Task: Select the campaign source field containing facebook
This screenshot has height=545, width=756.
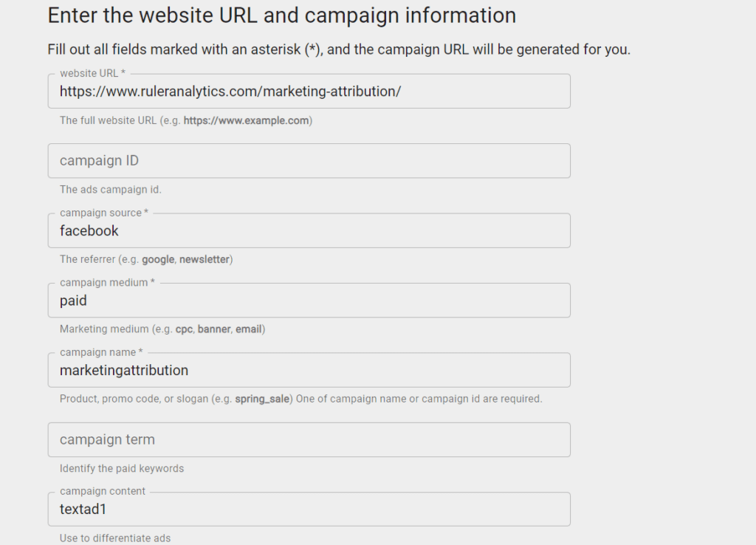Action: click(x=309, y=230)
